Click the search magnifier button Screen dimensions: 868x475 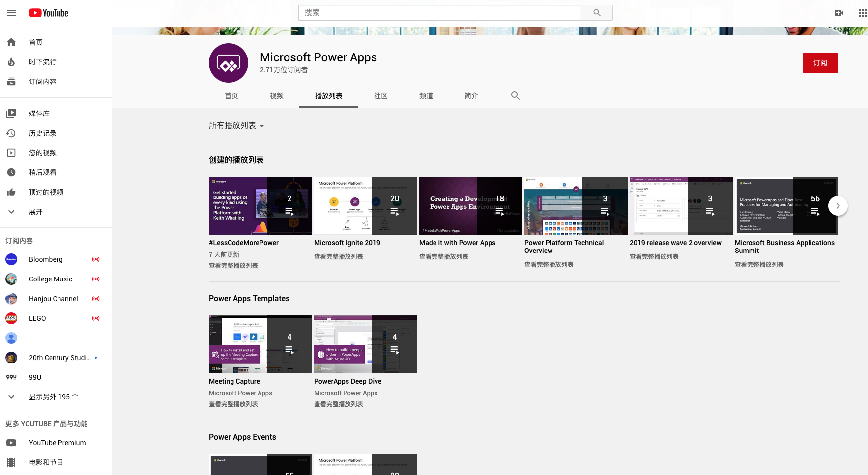click(597, 13)
